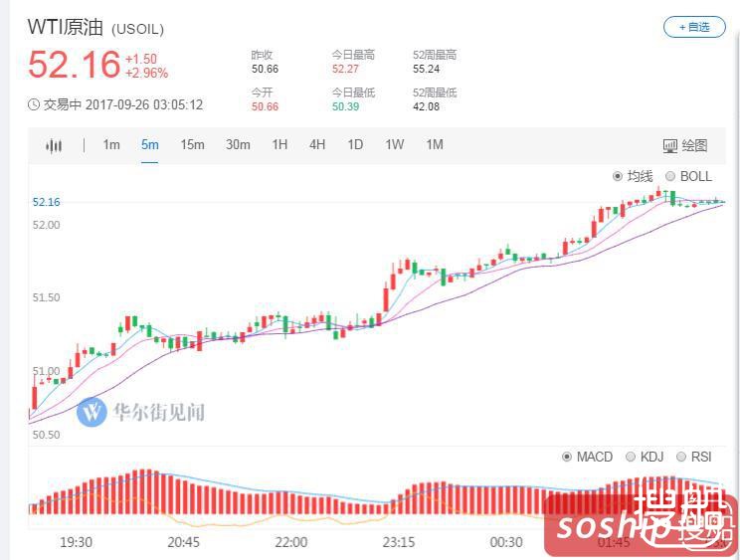Click 52-week low value 42.08
Viewport: 740px width, 560px height.
click(x=426, y=106)
